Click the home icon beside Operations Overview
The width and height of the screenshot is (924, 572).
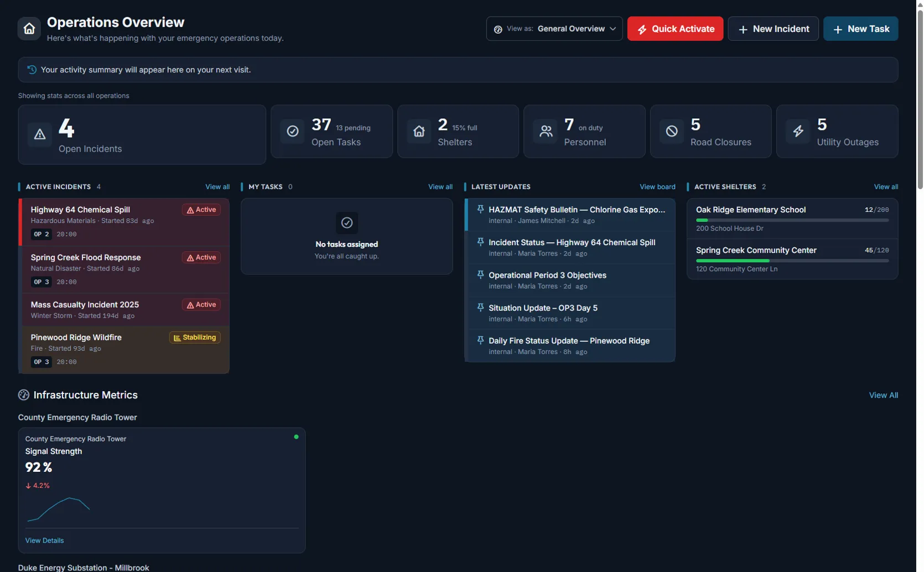click(x=29, y=29)
